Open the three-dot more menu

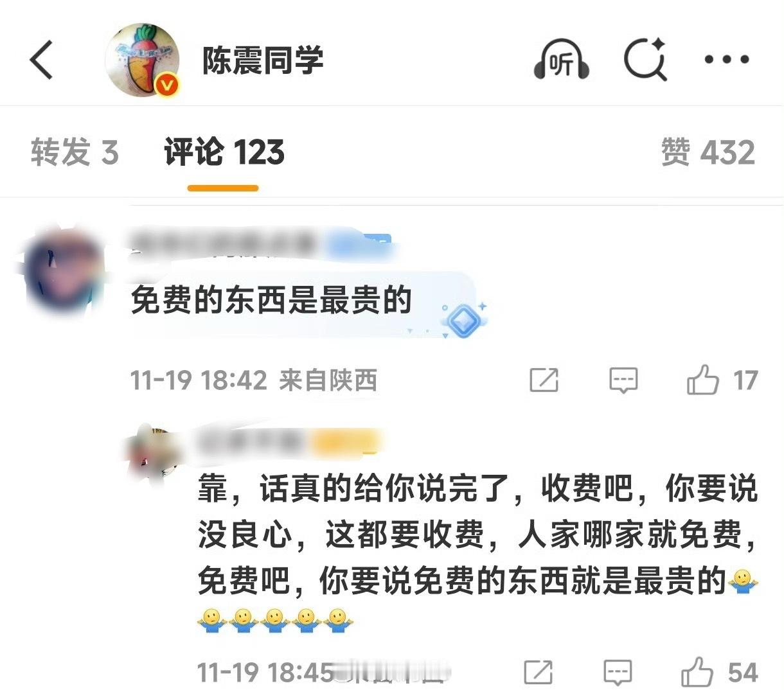(727, 60)
